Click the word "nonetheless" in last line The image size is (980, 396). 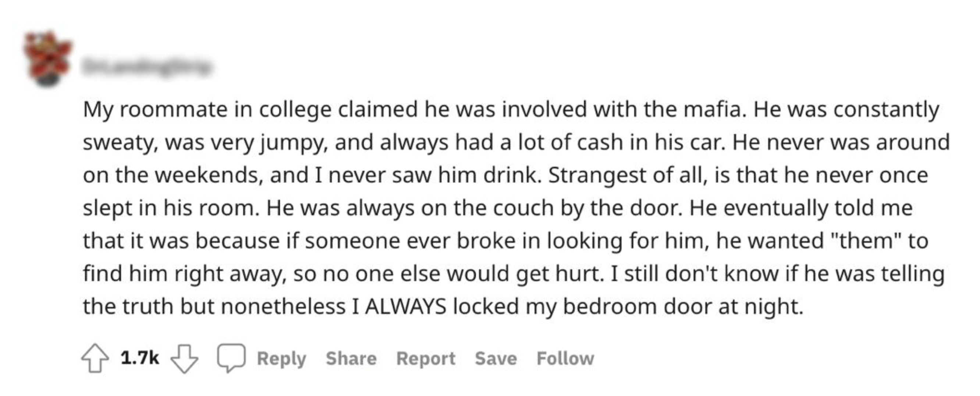(283, 307)
